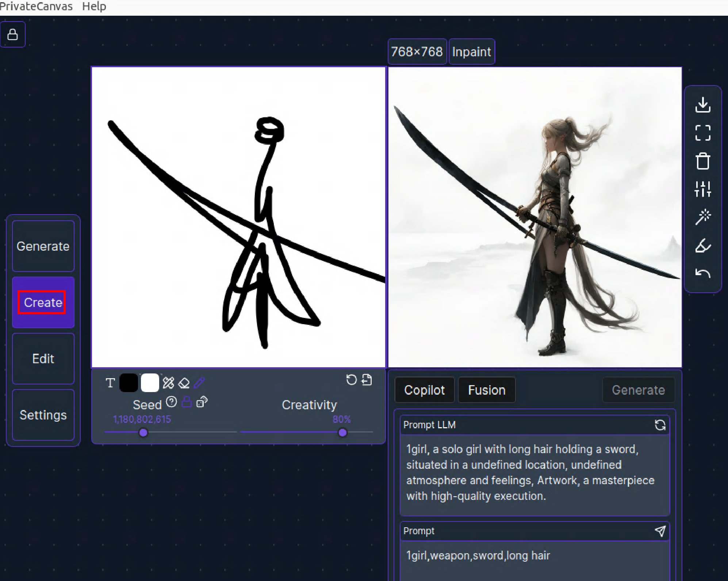The width and height of the screenshot is (728, 581).
Task: Open the Settings section in sidebar
Action: pyautogui.click(x=43, y=415)
